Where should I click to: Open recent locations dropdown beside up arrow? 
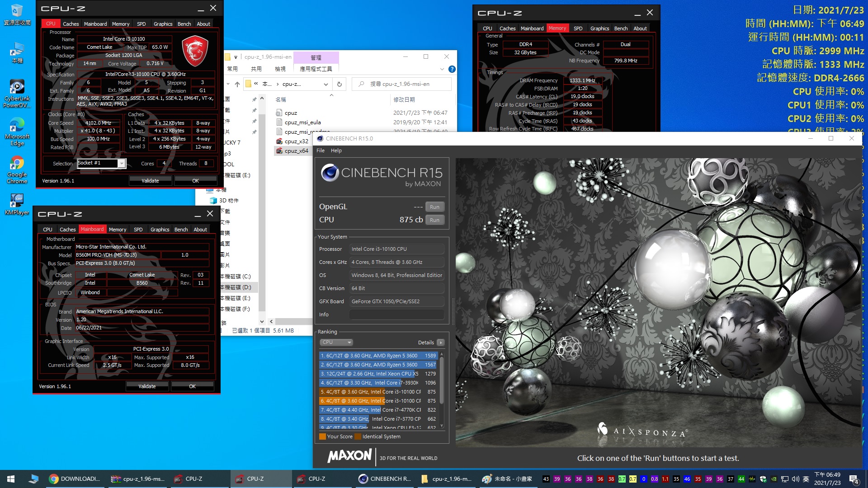227,84
